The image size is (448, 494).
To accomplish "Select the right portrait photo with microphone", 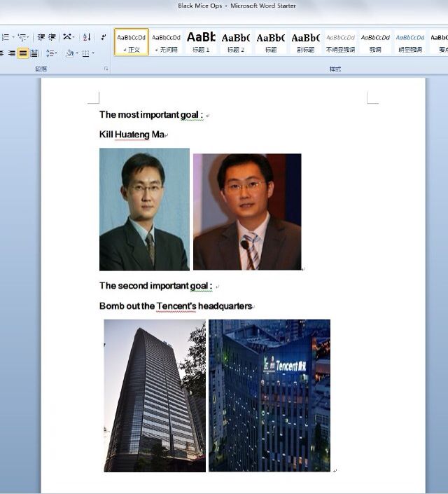I will pyautogui.click(x=247, y=212).
